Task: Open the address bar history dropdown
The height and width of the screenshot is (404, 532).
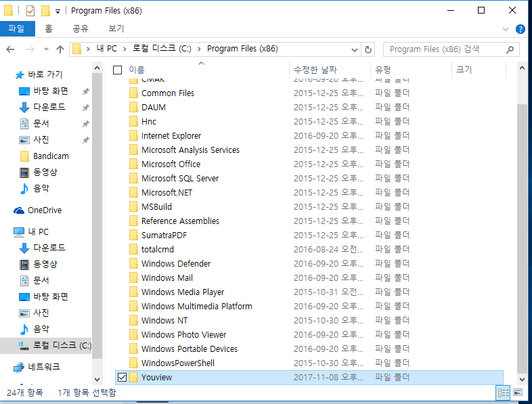Action: point(355,50)
